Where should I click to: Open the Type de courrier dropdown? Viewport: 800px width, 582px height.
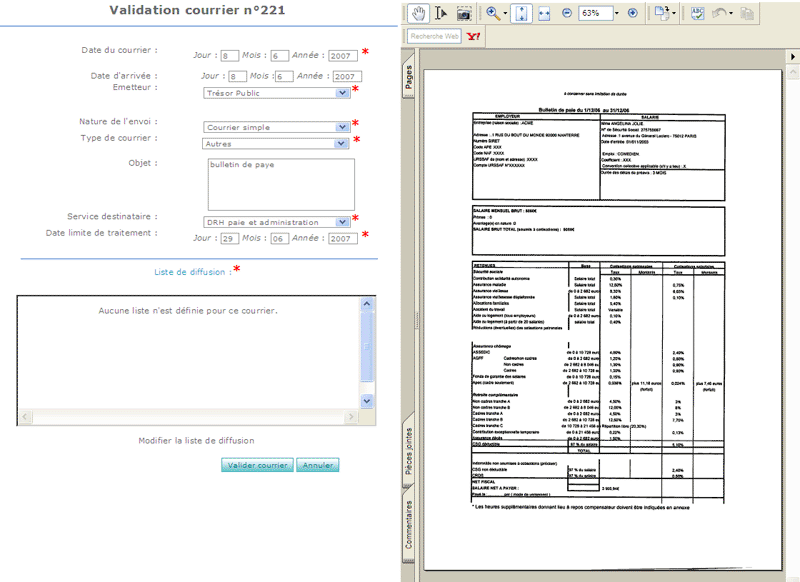click(x=276, y=144)
